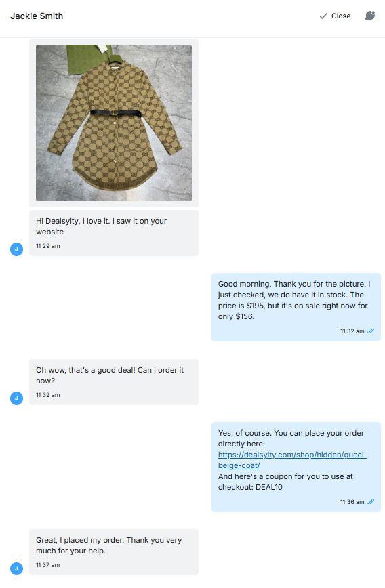385x588 pixels.
Task: Click the 'Can I order it now?' message
Action: (114, 382)
